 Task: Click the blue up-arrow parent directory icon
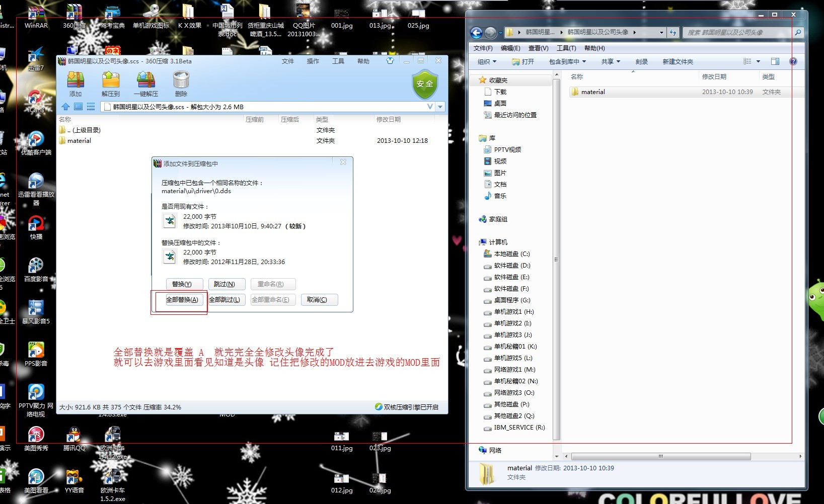(x=65, y=107)
